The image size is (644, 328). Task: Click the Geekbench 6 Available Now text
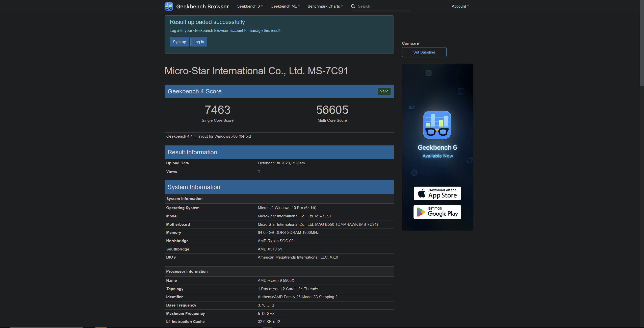[437, 152]
